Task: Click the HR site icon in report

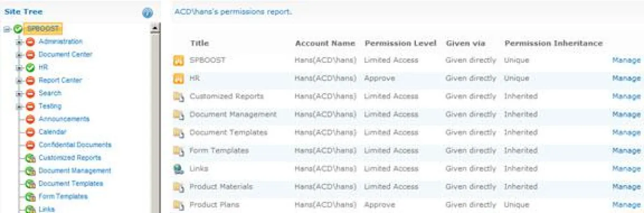Action: [x=178, y=79]
